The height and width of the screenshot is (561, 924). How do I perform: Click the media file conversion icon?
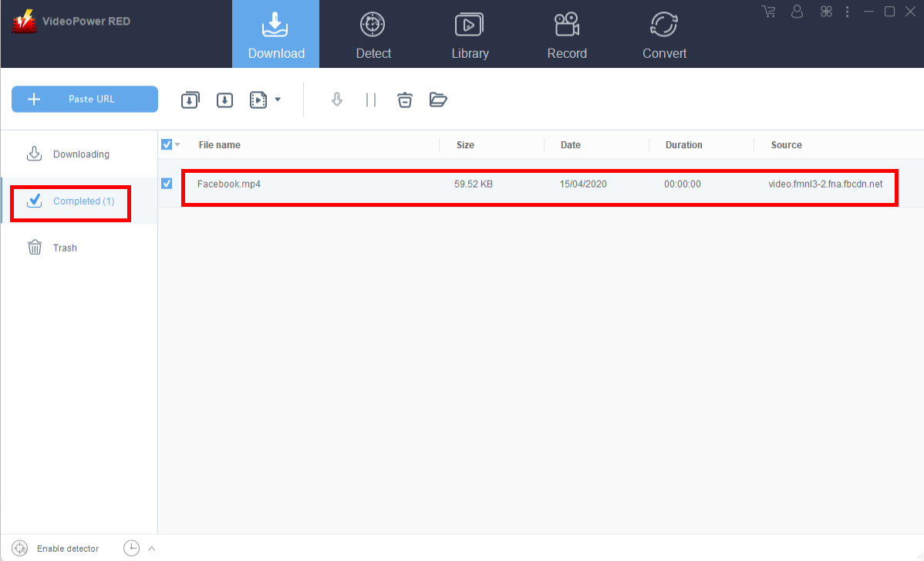click(260, 100)
